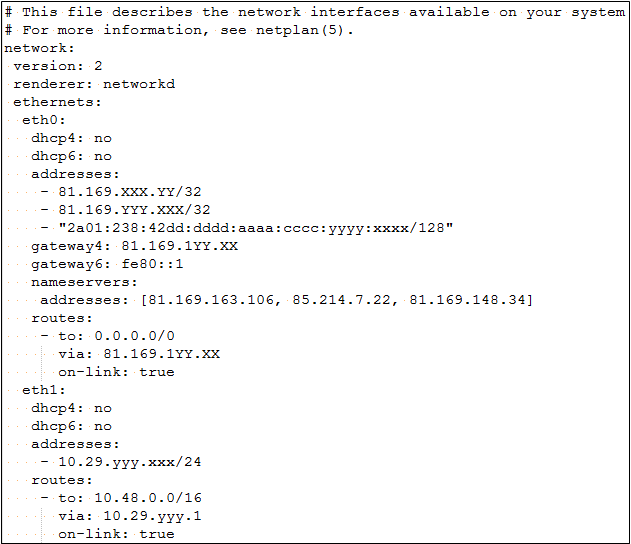Click nameserver address 85.214.7.22
This screenshot has height=544, width=631.
click(341, 300)
